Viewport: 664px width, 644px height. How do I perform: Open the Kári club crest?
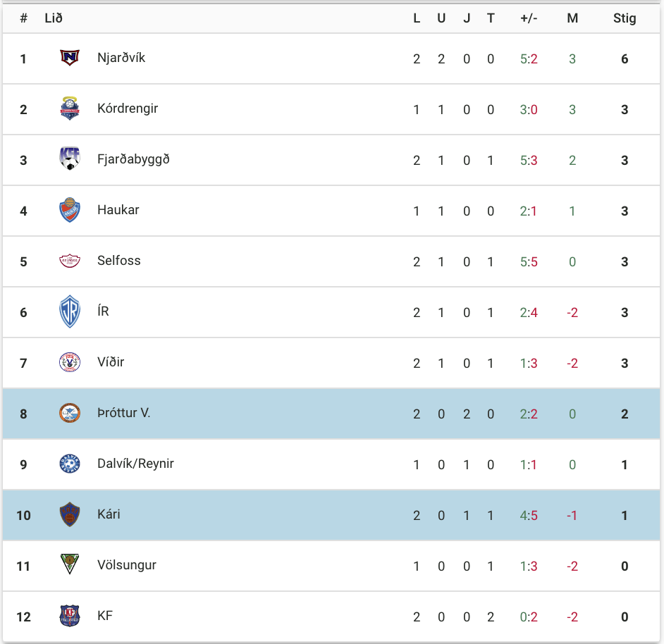point(70,515)
